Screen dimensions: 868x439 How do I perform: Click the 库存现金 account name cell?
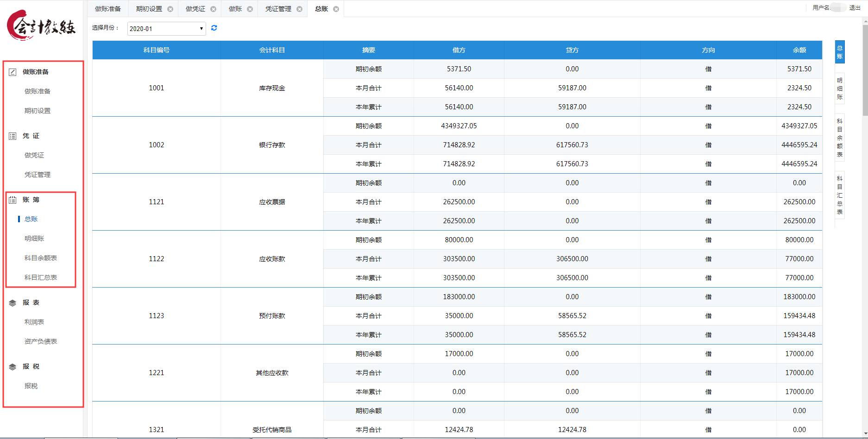[x=272, y=88]
